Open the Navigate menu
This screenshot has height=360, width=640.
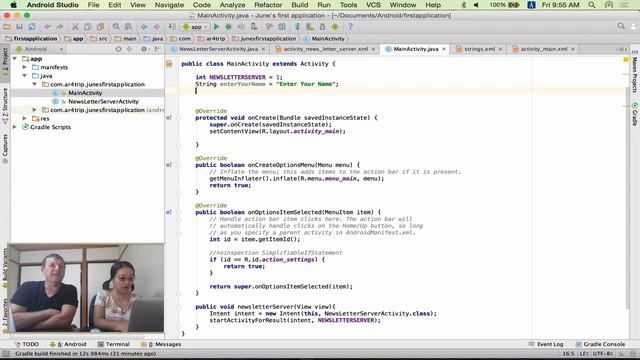pos(169,5)
